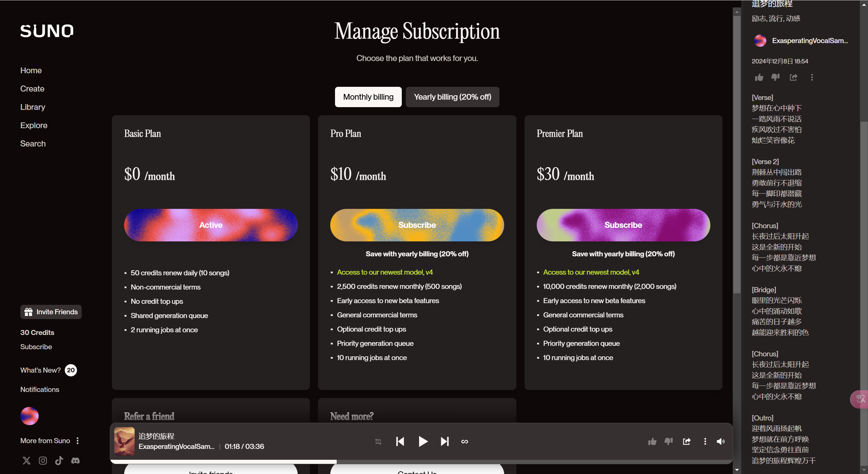Viewport: 868px width, 474px height.
Task: Open player bar more options menu
Action: click(705, 441)
